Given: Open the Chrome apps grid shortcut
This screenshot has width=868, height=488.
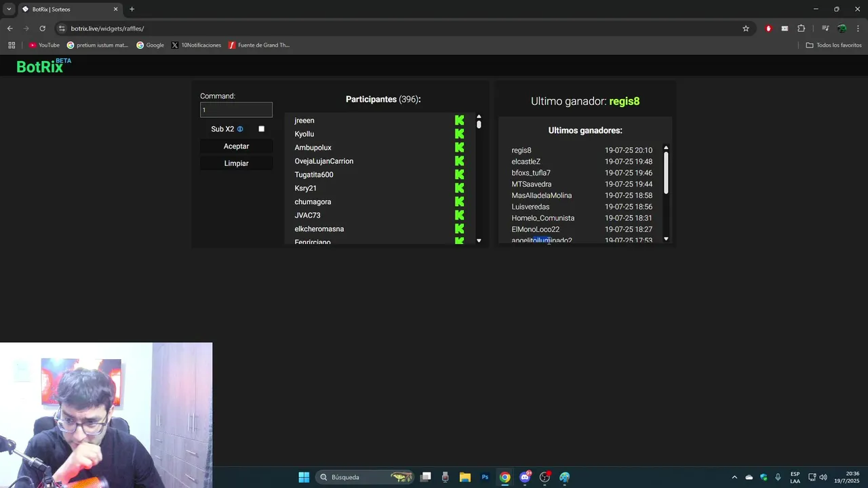Looking at the screenshot, I should tap(12, 45).
